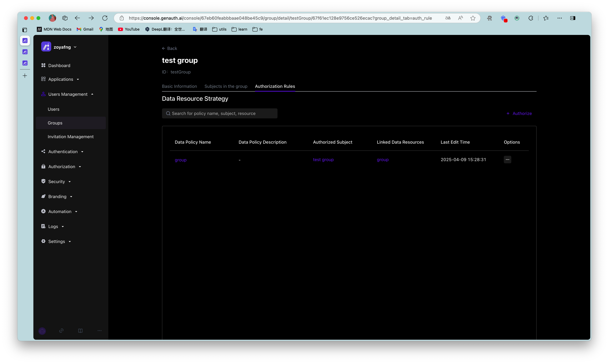Select the first GenAuth vertical tab
The image size is (609, 364).
click(25, 41)
